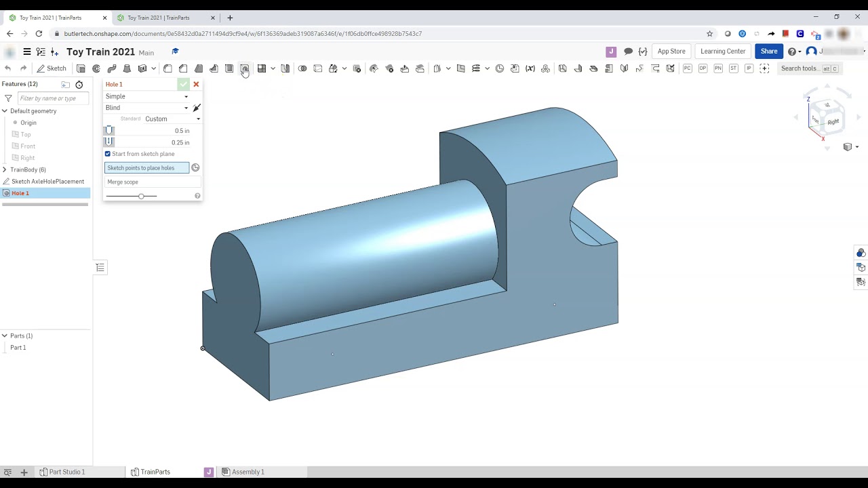Click the add folder icon in Features

[x=65, y=84]
